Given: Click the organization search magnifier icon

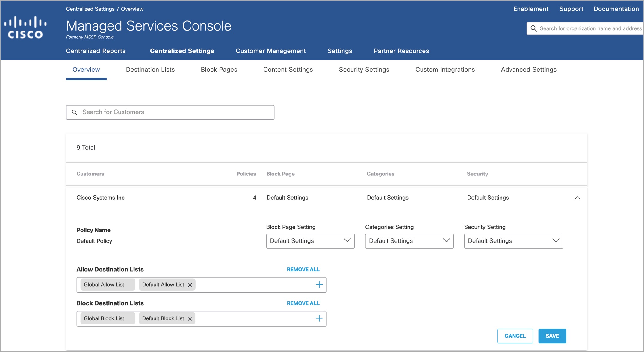Looking at the screenshot, I should click(x=533, y=28).
